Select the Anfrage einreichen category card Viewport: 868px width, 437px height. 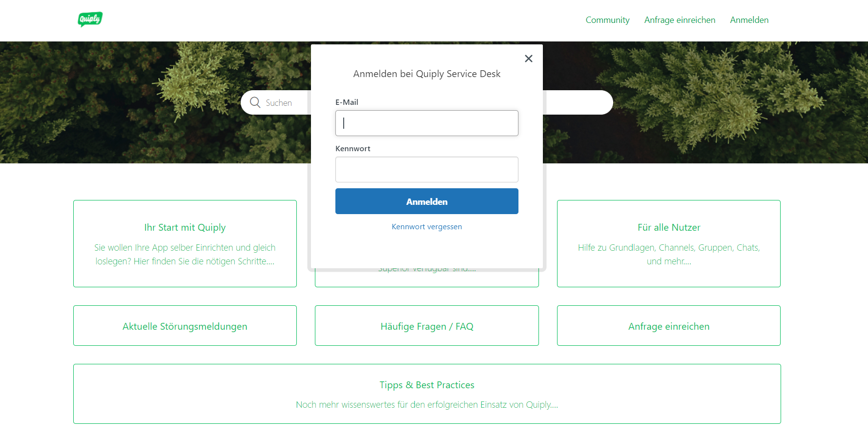click(669, 326)
